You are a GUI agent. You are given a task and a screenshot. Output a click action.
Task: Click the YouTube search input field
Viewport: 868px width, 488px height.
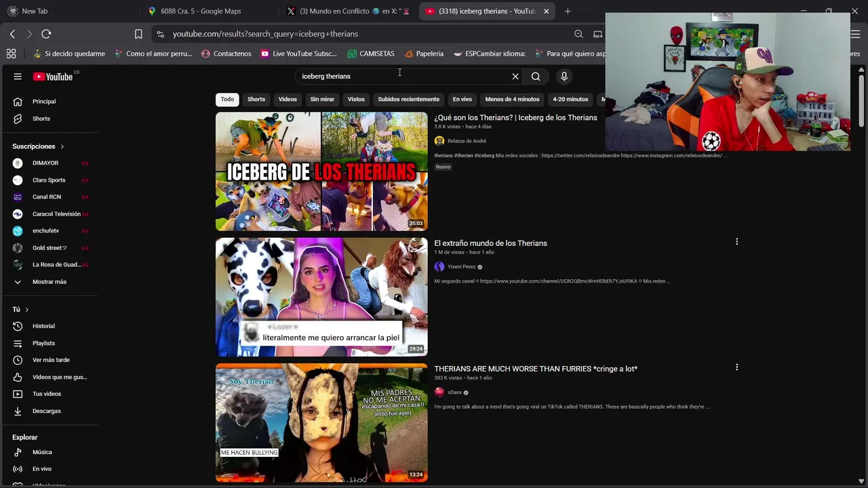(403, 77)
